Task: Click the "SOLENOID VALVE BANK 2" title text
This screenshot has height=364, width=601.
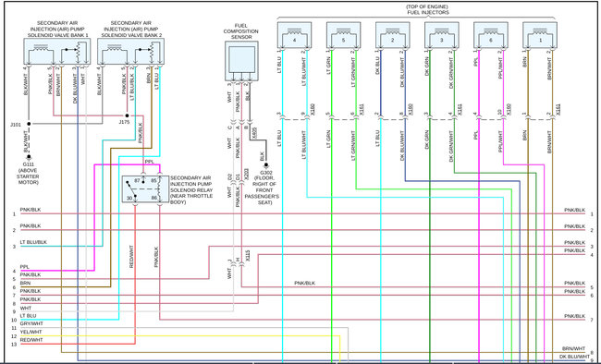Action: [131, 35]
